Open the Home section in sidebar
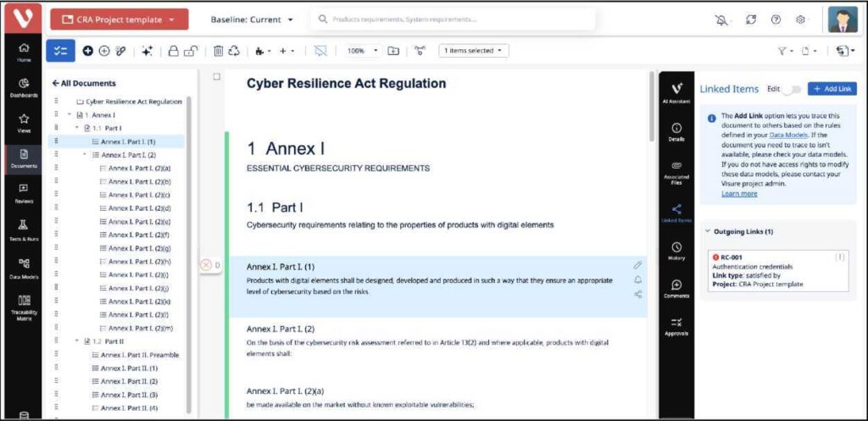The height and width of the screenshot is (421, 868). (24, 52)
